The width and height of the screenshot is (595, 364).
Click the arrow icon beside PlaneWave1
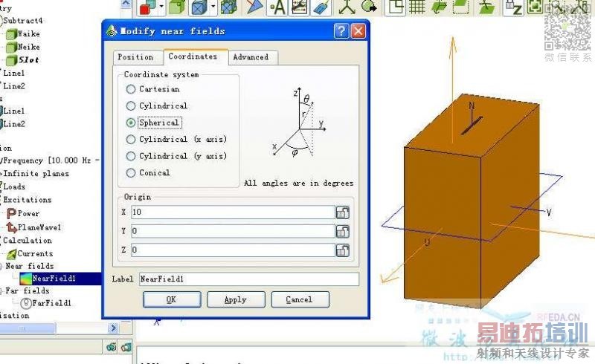[12, 227]
